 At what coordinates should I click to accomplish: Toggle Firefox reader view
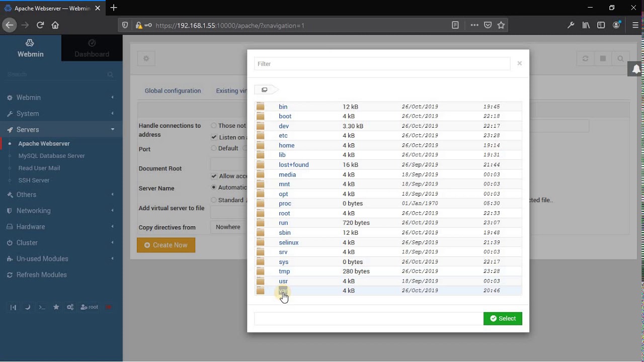pyautogui.click(x=455, y=25)
